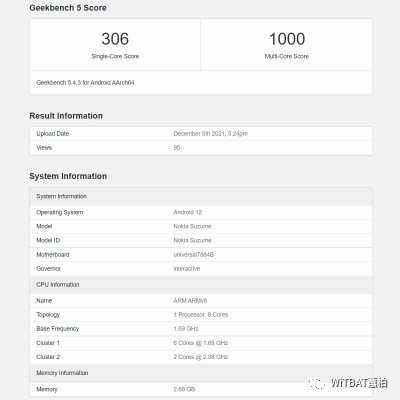Click the single-core score value 306

point(115,39)
